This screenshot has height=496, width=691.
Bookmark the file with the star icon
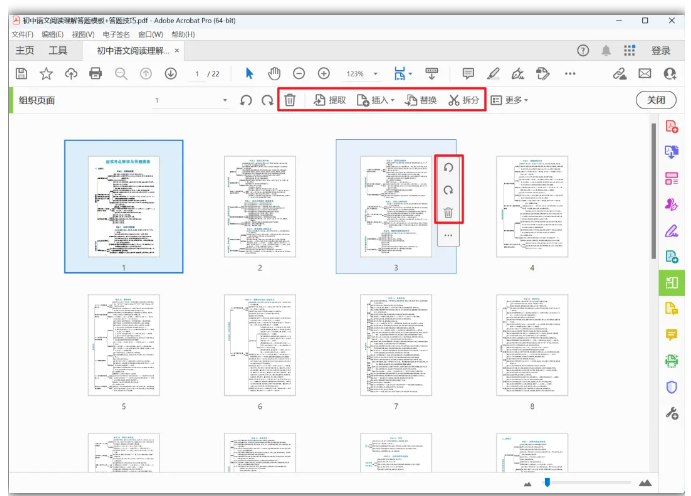coord(46,74)
